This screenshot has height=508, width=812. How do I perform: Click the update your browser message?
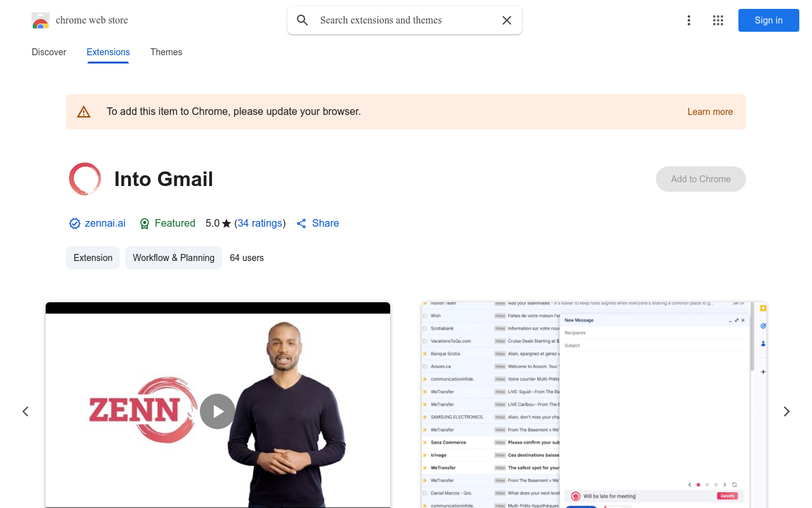(233, 112)
